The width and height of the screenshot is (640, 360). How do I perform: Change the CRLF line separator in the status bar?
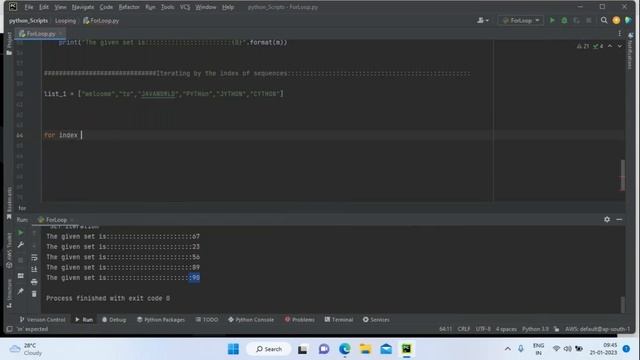pos(464,329)
